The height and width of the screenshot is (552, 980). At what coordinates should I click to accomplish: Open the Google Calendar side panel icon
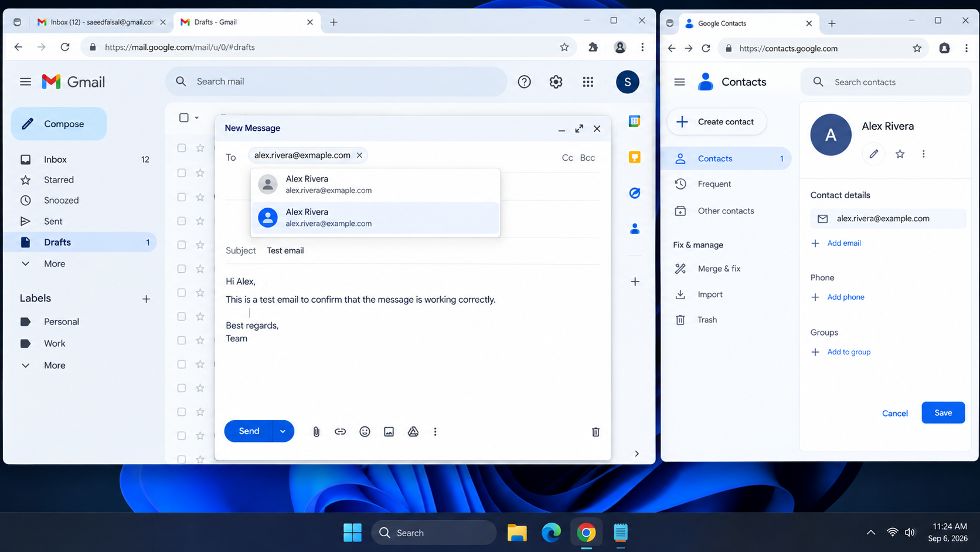point(634,121)
